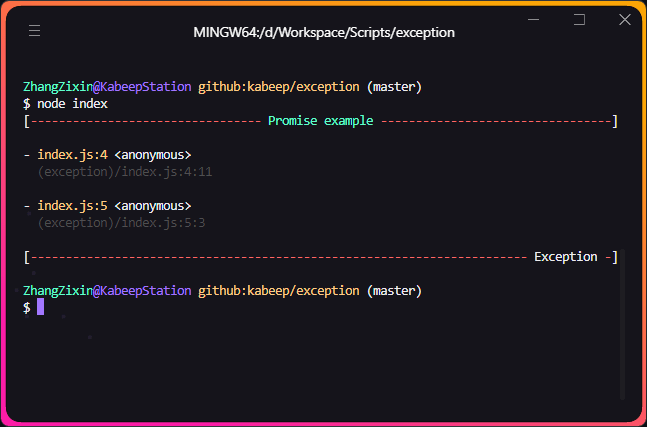Click the 'node index' command text
This screenshot has width=647, height=427.
click(72, 104)
